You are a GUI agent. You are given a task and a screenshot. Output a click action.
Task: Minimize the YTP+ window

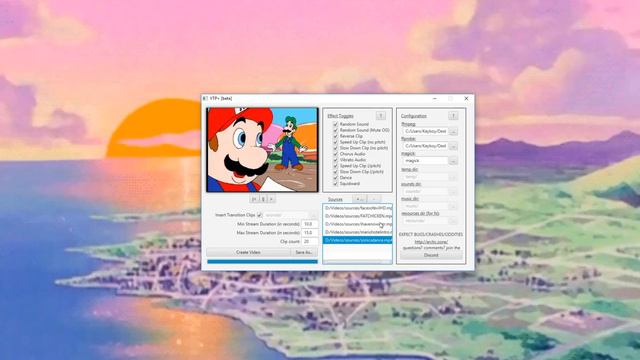pyautogui.click(x=435, y=98)
